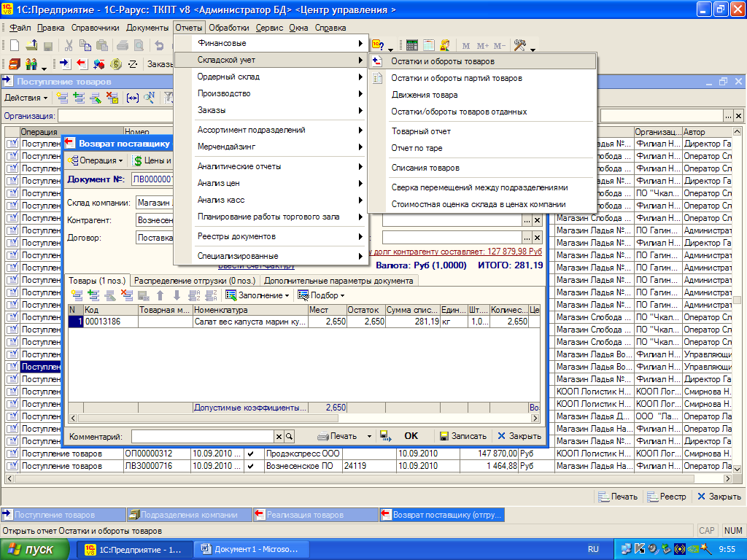Click the Undo arrow icon
Screen dimensions: 747x560
click(159, 45)
